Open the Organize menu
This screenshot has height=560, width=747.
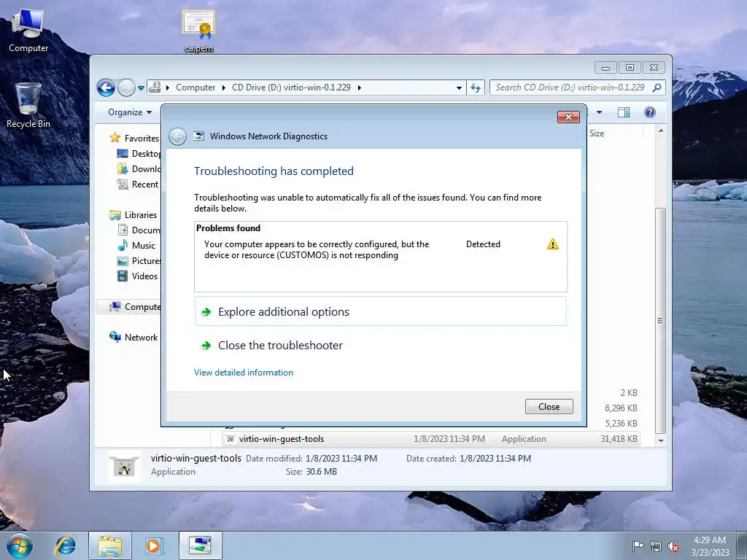coord(130,112)
